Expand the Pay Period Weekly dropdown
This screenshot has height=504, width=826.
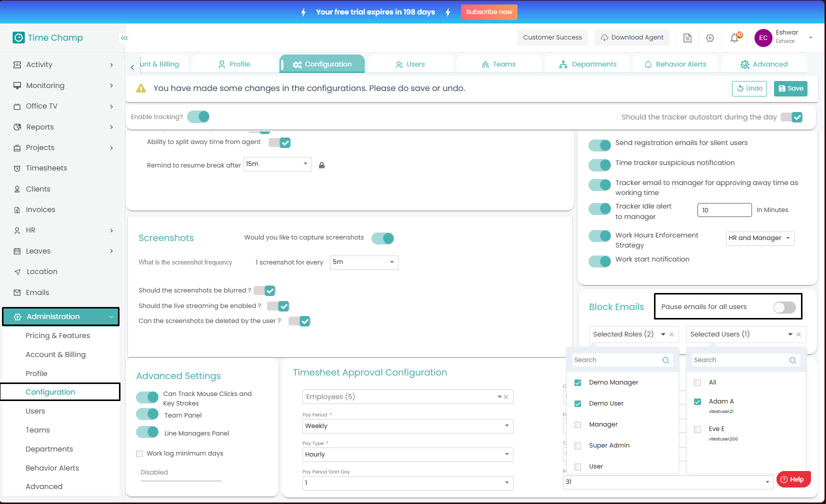point(407,426)
